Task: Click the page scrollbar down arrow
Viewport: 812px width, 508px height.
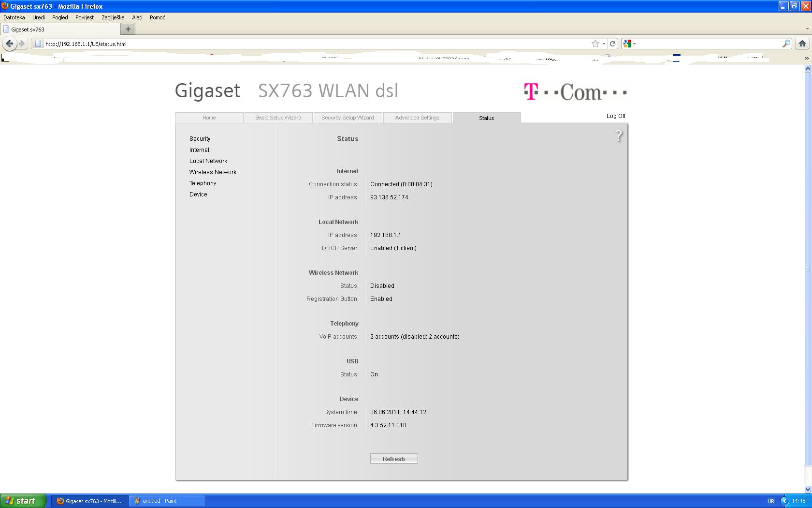Action: 808,490
